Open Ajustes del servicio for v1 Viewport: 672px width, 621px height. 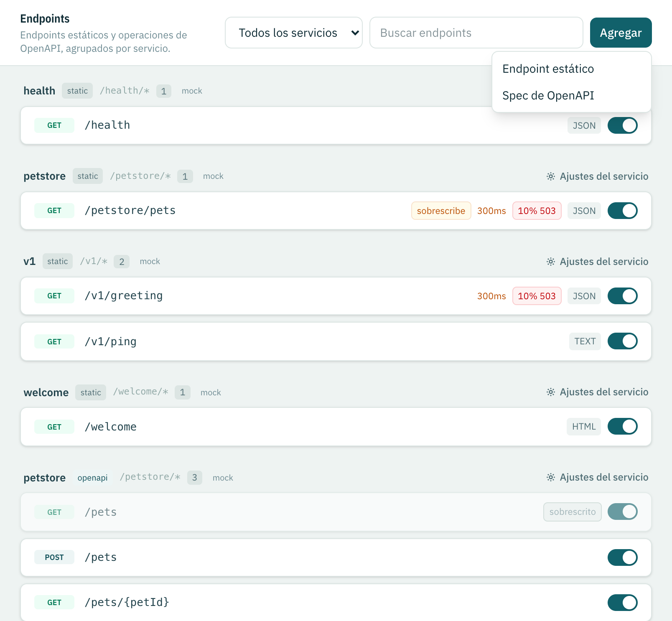tap(597, 262)
